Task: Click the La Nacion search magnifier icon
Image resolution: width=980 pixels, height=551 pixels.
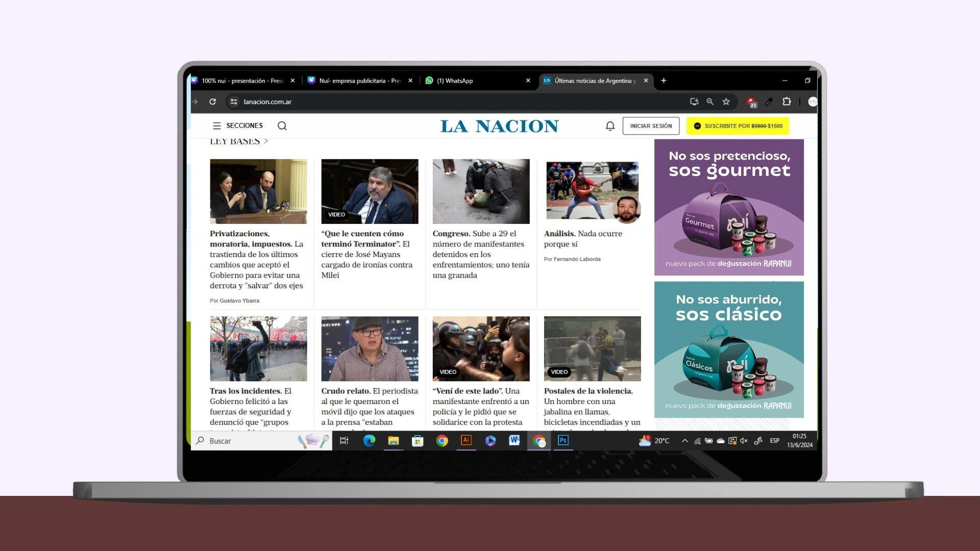Action: [282, 126]
